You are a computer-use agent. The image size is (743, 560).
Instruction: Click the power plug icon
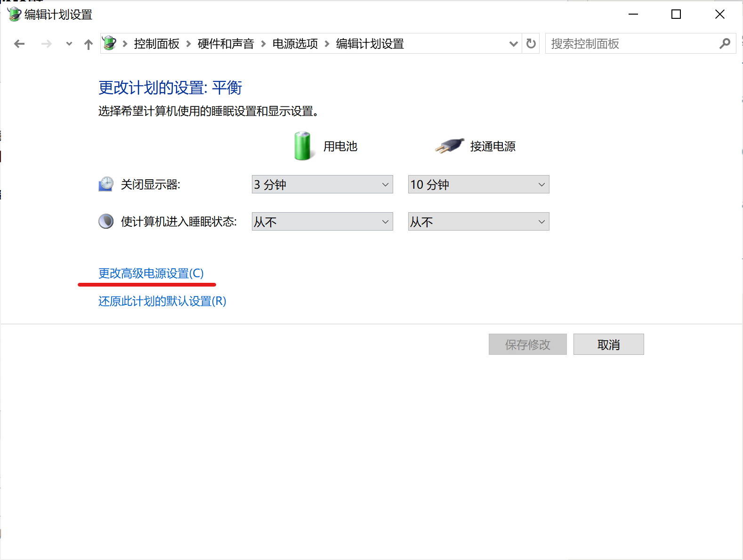pyautogui.click(x=450, y=146)
